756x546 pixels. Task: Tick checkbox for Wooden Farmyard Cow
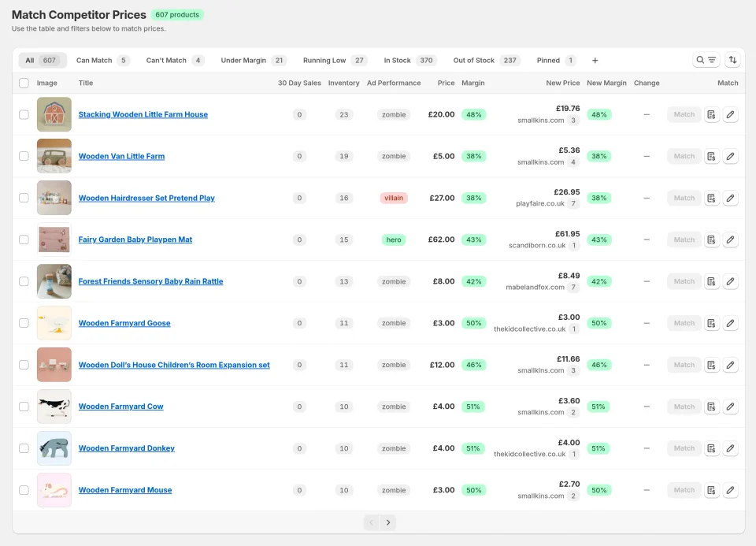point(24,407)
